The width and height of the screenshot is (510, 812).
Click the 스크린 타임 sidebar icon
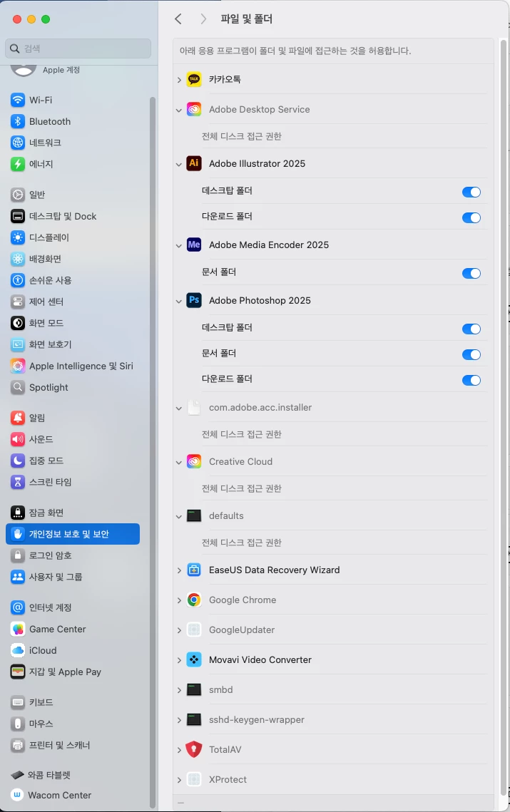pyautogui.click(x=18, y=482)
